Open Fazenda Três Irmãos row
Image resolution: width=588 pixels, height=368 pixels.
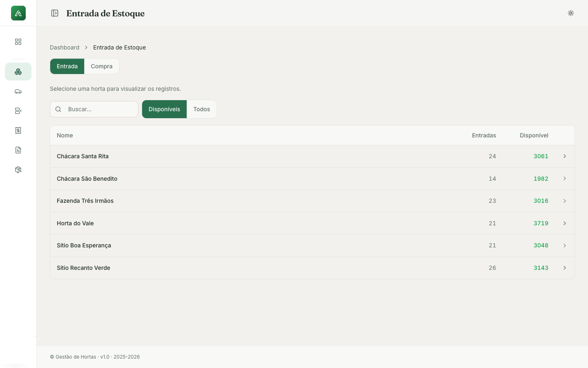point(312,201)
